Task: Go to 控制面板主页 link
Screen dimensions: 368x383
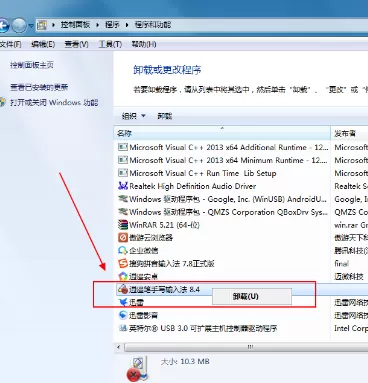Action: click(x=32, y=65)
